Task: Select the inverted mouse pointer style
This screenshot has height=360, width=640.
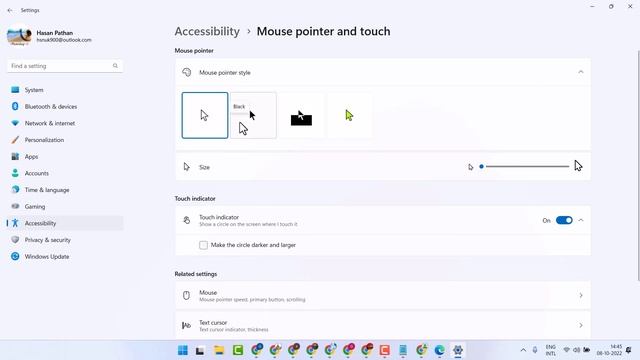Action: pos(301,116)
